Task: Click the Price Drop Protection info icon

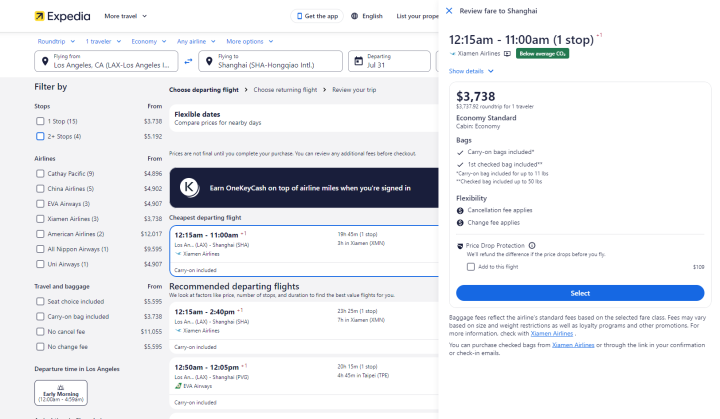Action: [x=532, y=246]
